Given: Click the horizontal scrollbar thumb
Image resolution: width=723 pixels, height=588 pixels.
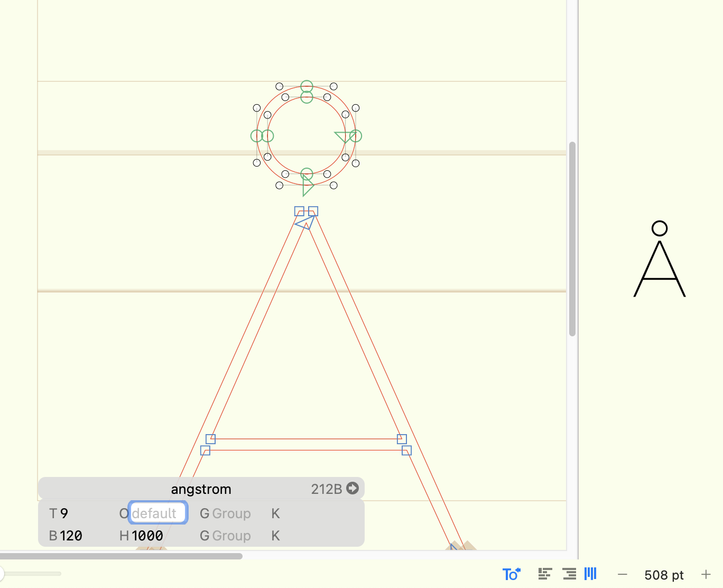Looking at the screenshot, I should pos(121,556).
